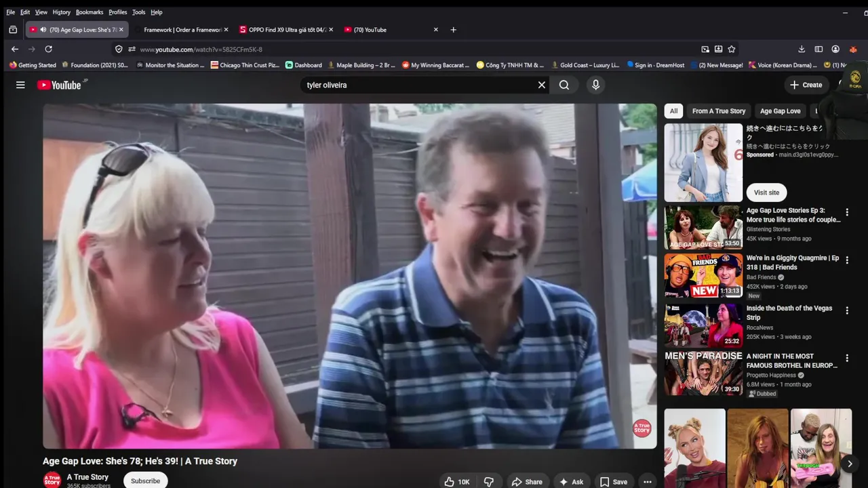Screen dimensions: 868x488
Task: Switch to the OPPO Find X9 Ultra tab
Action: click(287, 30)
